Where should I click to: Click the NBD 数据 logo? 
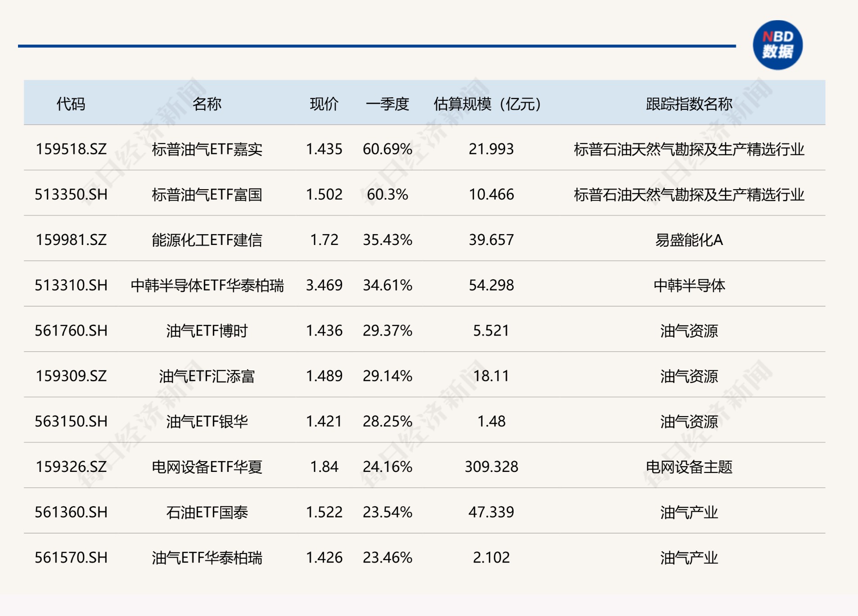tap(777, 45)
